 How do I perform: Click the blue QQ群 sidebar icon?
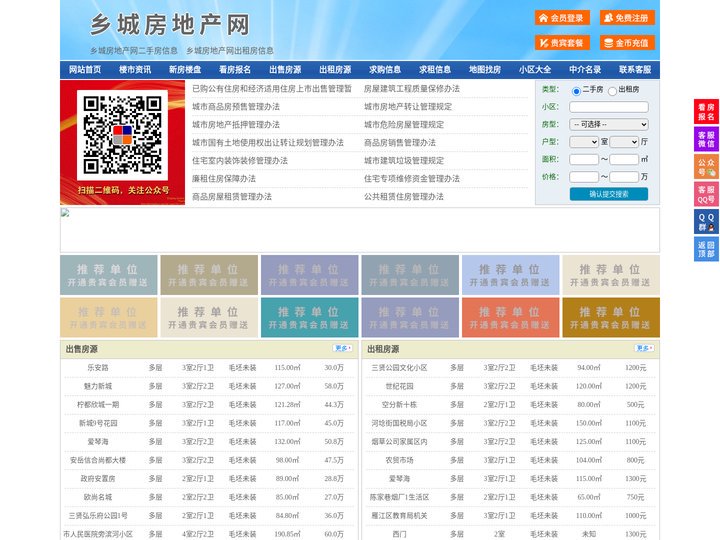point(706,222)
